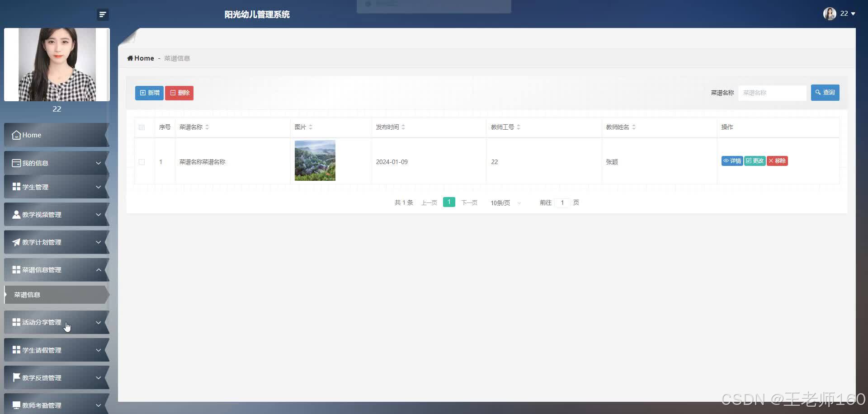Screen dimensions: 868x414
Task: Tick the select-all header checkbox
Action: coord(142,127)
